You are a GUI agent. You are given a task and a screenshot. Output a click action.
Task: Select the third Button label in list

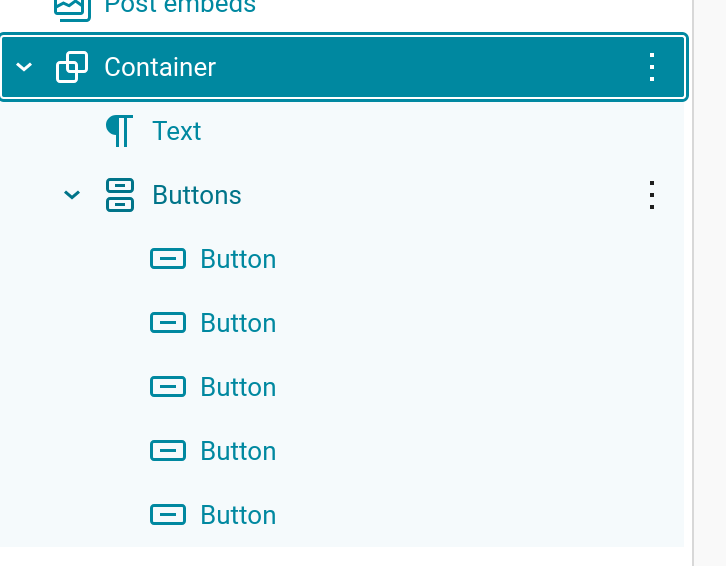(238, 387)
